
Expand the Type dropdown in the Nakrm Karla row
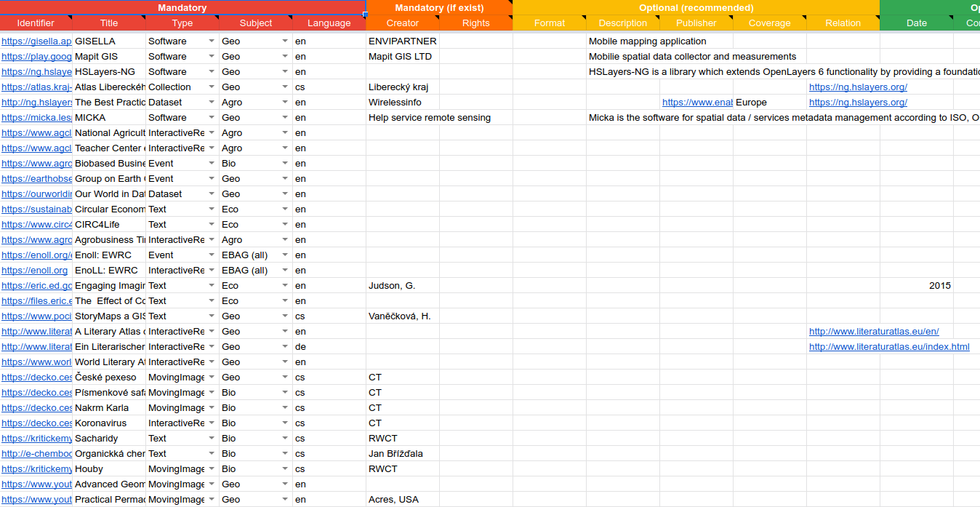(212, 408)
